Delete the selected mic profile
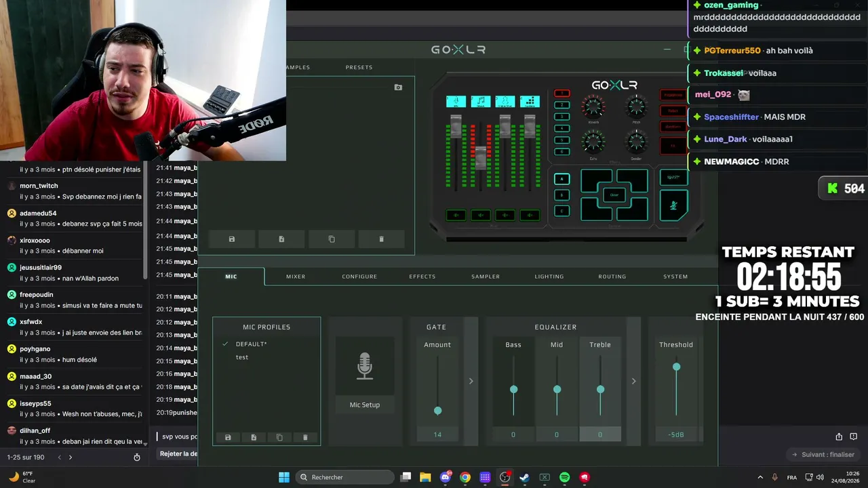 tap(305, 438)
